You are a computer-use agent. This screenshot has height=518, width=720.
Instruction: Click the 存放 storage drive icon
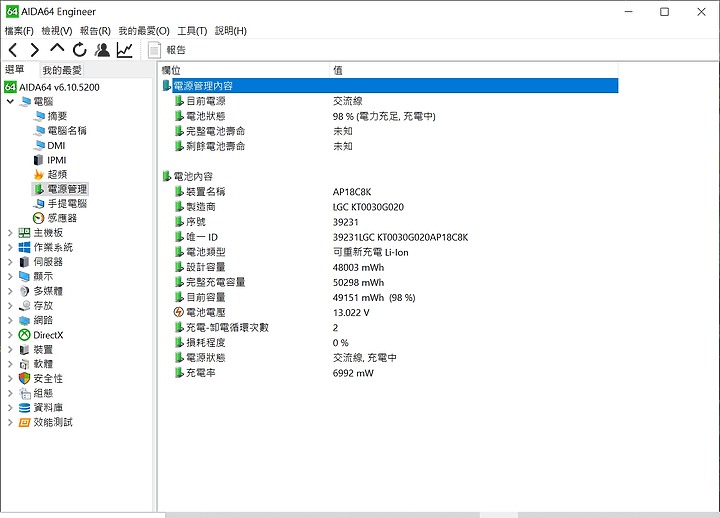click(24, 306)
